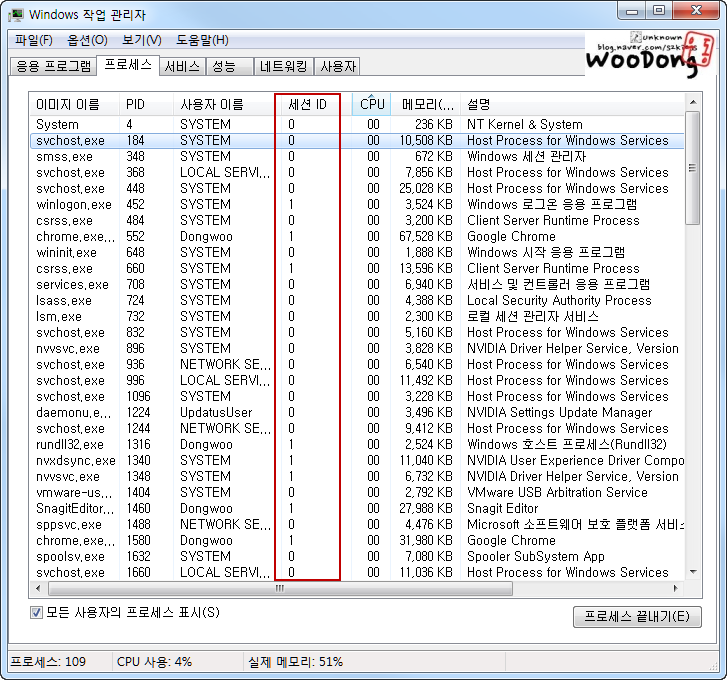Select the System process row
The image size is (727, 680).
click(x=357, y=124)
